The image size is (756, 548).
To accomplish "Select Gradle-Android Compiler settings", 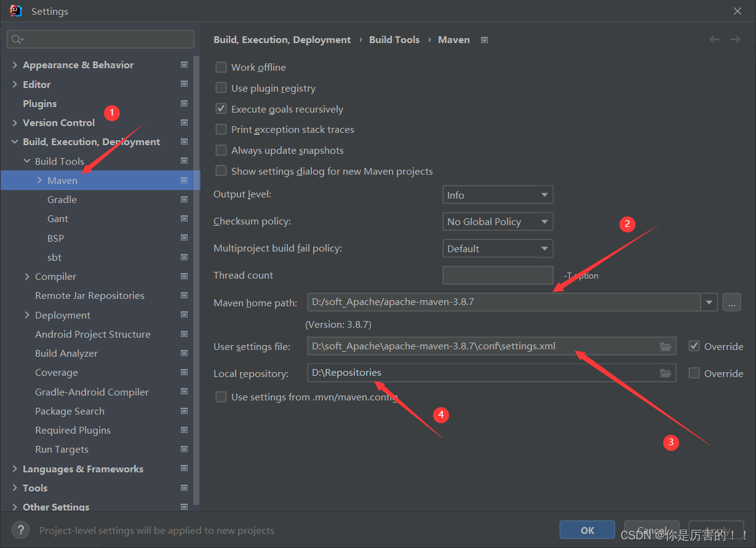I will (92, 392).
